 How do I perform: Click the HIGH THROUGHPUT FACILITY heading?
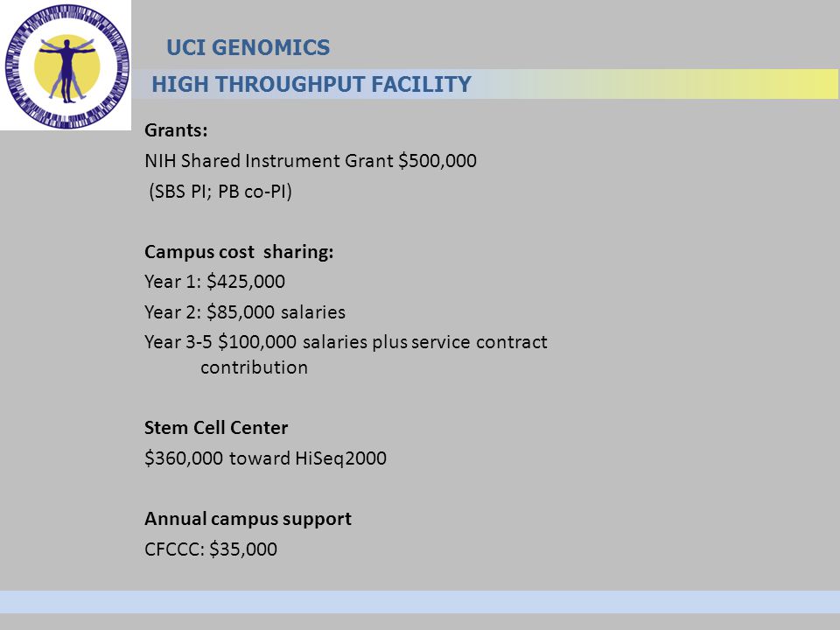pyautogui.click(x=311, y=85)
